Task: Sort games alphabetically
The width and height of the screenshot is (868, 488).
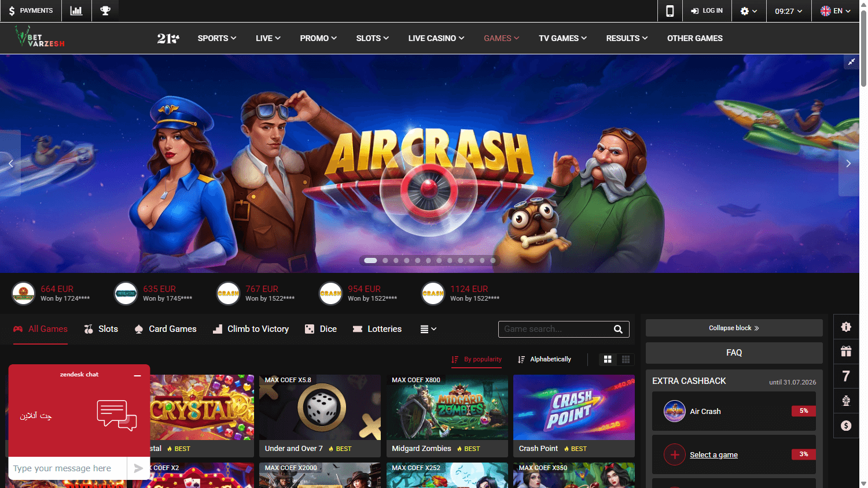Action: pyautogui.click(x=545, y=359)
